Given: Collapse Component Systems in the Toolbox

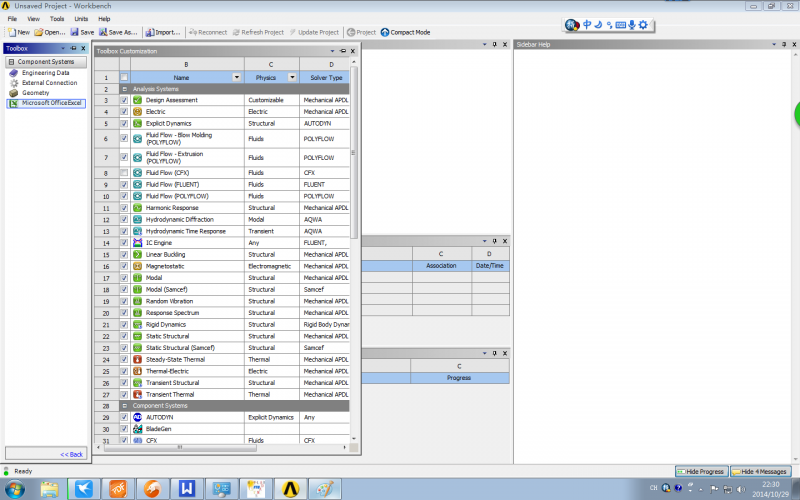Looking at the screenshot, I should coord(11,62).
